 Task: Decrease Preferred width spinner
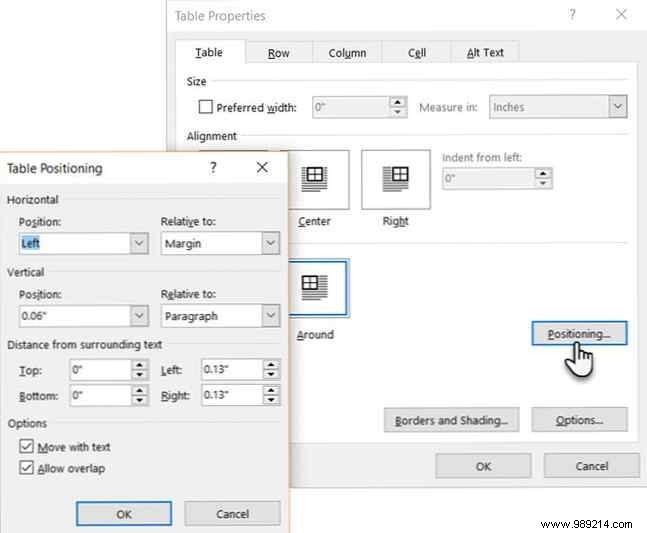pyautogui.click(x=398, y=112)
